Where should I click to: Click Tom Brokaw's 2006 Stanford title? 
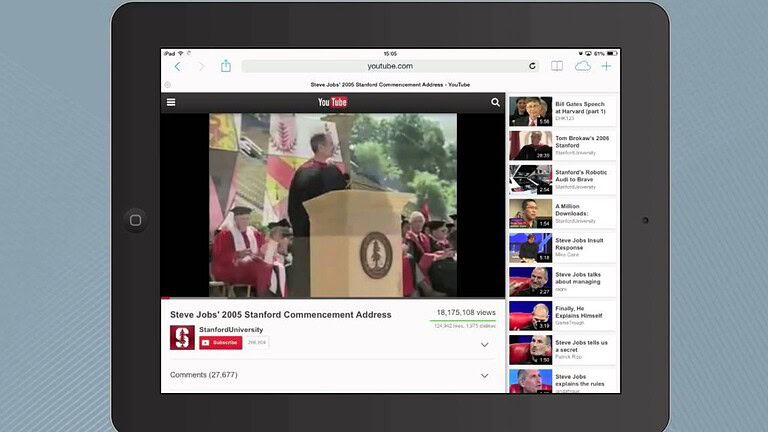pos(582,142)
